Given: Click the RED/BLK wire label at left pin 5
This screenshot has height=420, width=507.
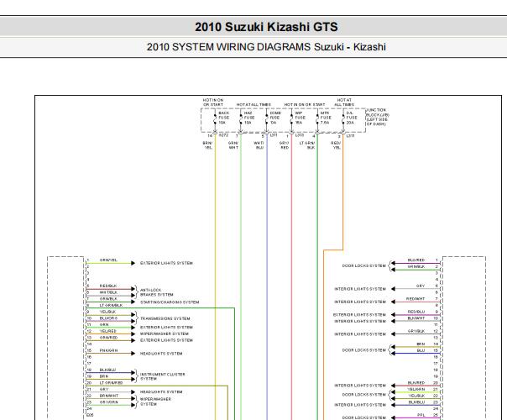Looking at the screenshot, I should [x=108, y=286].
